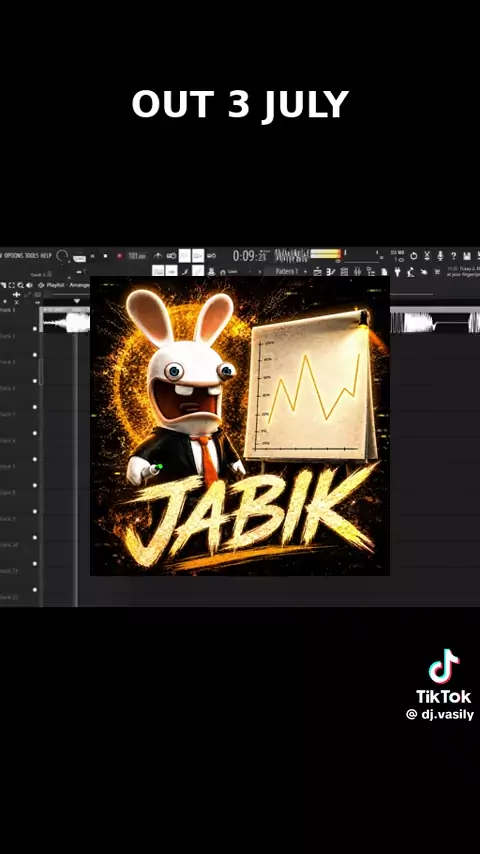Toggle the link icon right of highlighted boxes
This screenshot has height=854, width=480.
211,256
